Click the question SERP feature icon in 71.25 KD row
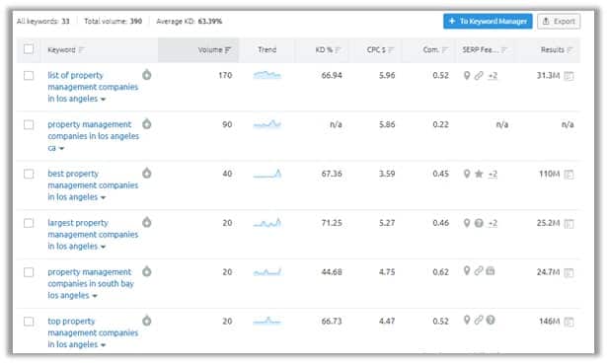Screen dimensions: 607x364 [479, 223]
